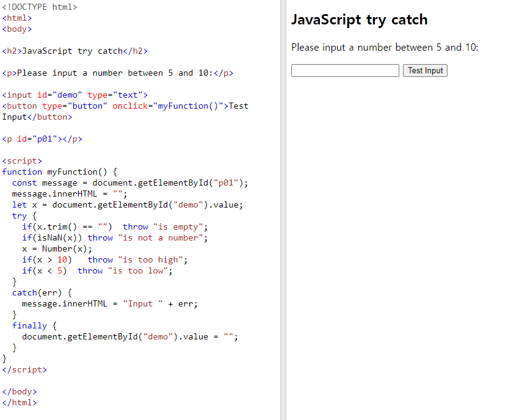Click the 'try {' code line
This screenshot has width=522, height=420.
click(24, 215)
